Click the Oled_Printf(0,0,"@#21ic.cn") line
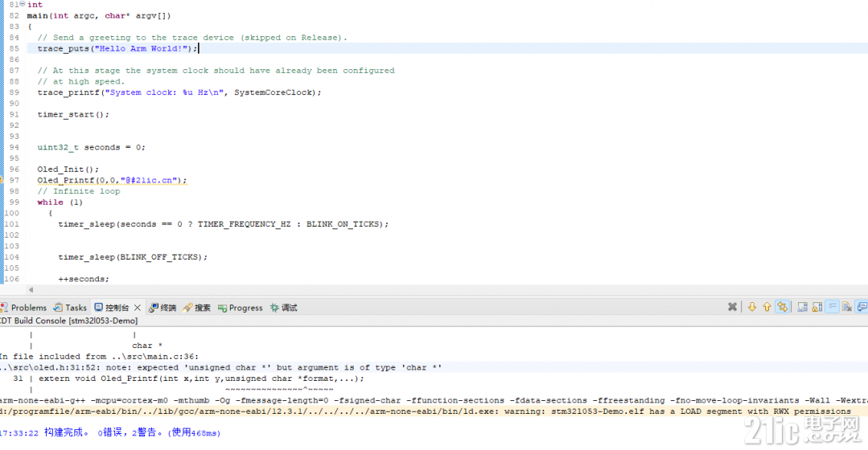868x450 pixels. [x=113, y=180]
